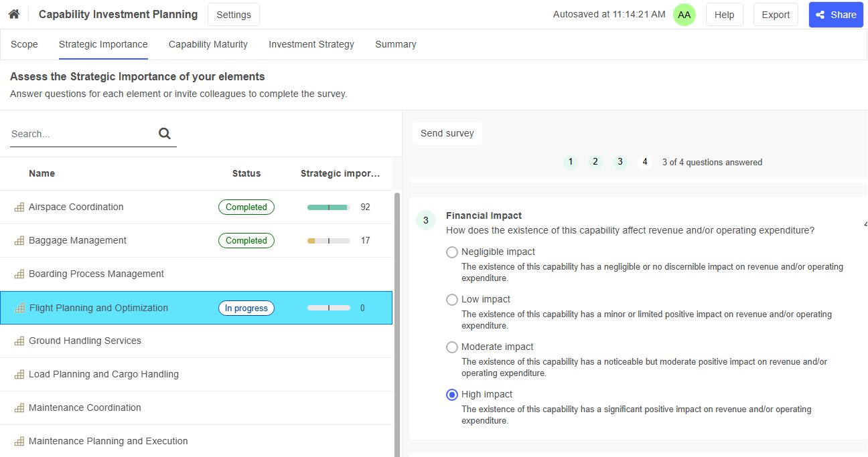Jump to question 4 indicator
Viewport: 868px width, 457px height.
coord(644,162)
